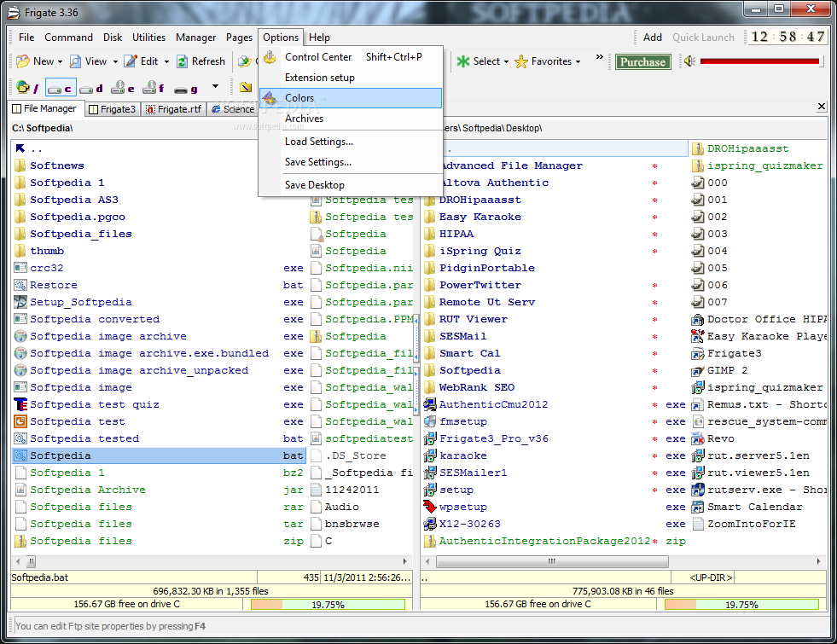Expand the toolbar overflow chevron

click(x=600, y=56)
